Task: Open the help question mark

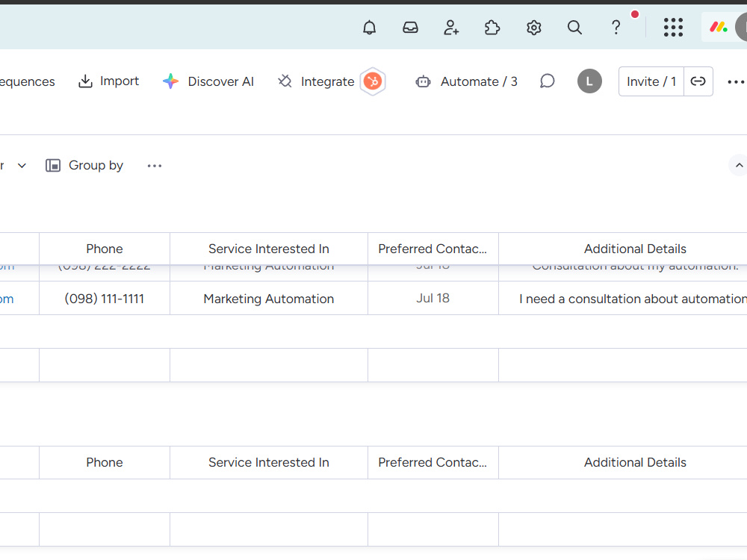Action: [x=616, y=28]
